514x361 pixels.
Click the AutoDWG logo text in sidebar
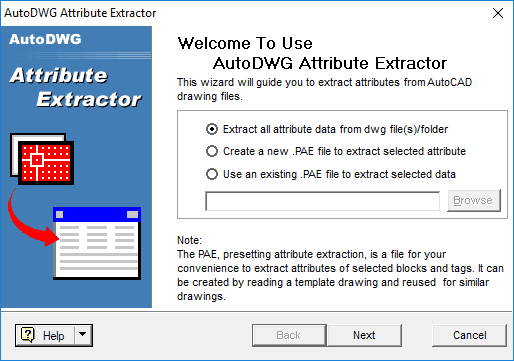click(45, 39)
